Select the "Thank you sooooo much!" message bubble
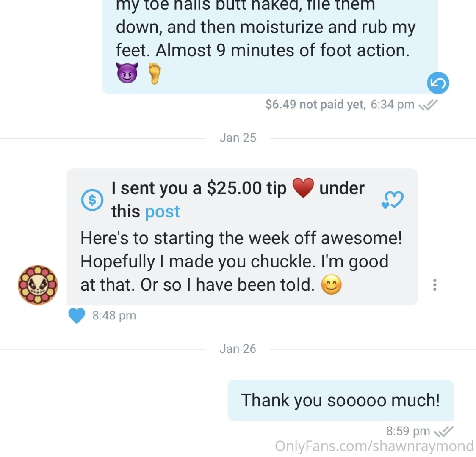This screenshot has height=457, width=476. tap(340, 400)
